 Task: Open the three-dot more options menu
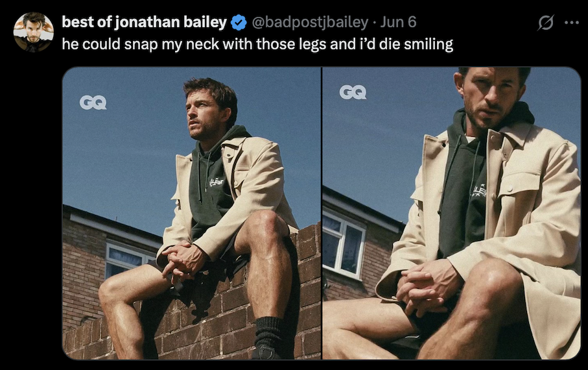(x=572, y=23)
